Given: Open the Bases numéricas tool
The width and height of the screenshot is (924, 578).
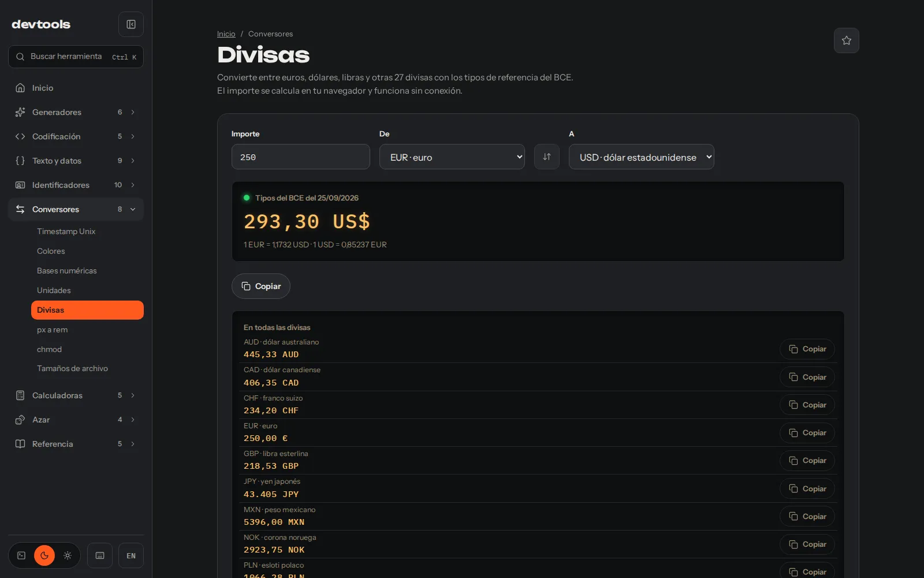Looking at the screenshot, I should [87, 271].
